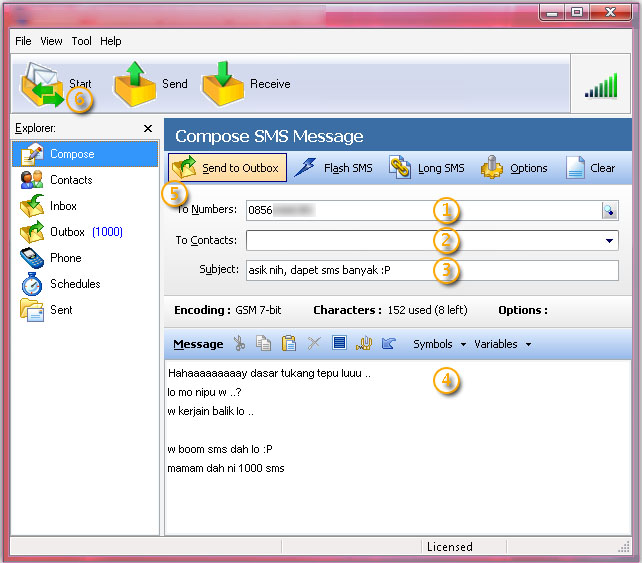Open the Variables dropdown
642x563 pixels.
(x=502, y=344)
